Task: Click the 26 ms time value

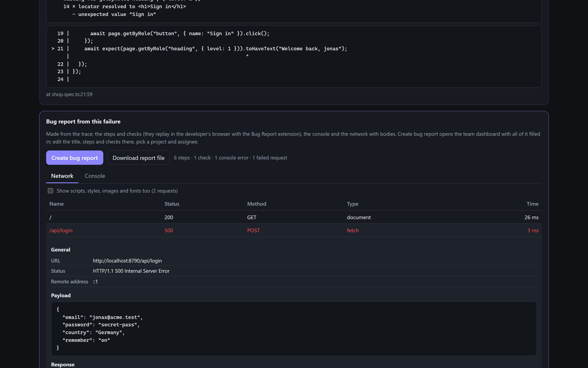Action: 531,217
